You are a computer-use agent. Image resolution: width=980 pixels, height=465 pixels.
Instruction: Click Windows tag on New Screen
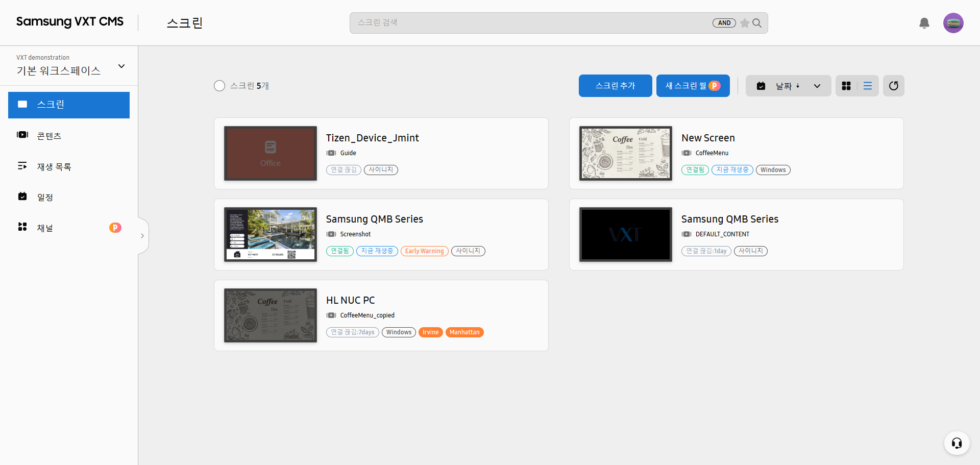tap(773, 170)
